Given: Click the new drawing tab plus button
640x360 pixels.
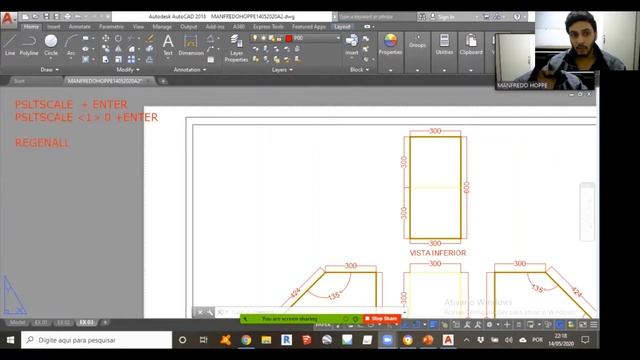Looking at the screenshot, I should tap(163, 81).
